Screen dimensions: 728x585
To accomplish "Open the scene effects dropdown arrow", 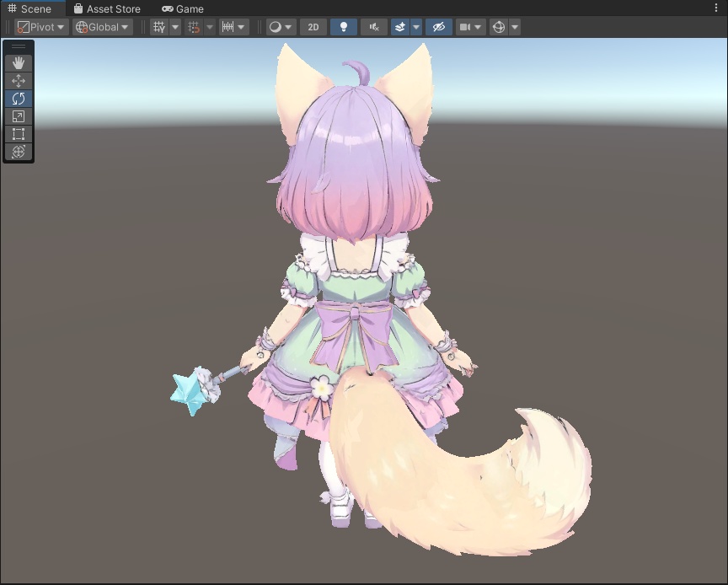I will click(417, 26).
